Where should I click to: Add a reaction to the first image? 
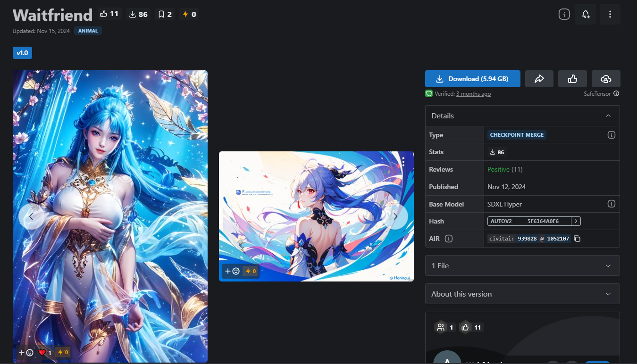point(26,352)
